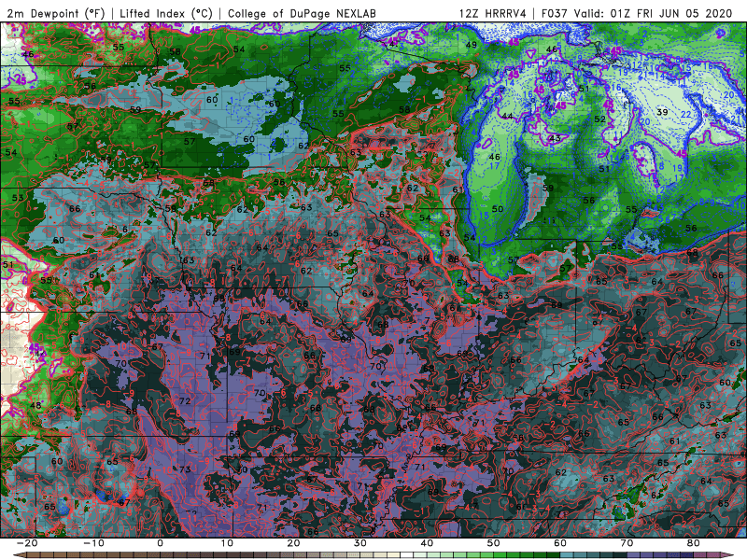Viewport: 747px width, 560px height.
Task: Click the "College of DuPage NEXLAB" credit text
Action: tap(302, 13)
